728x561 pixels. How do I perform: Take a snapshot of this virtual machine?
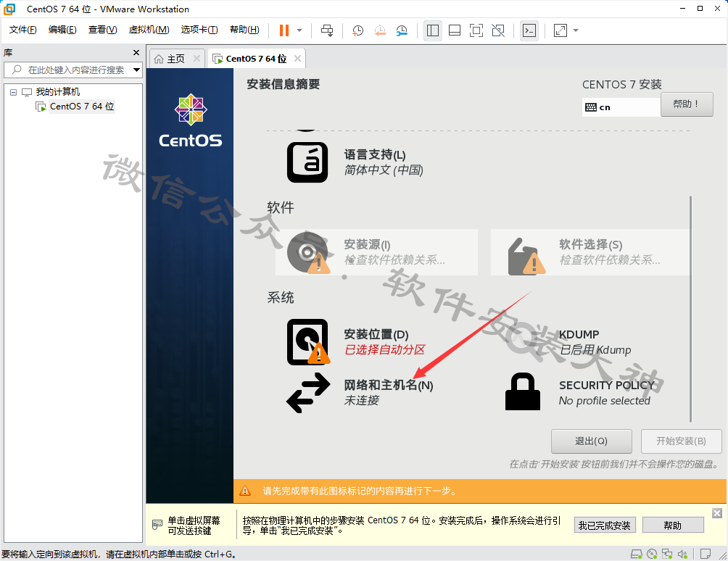[x=357, y=30]
